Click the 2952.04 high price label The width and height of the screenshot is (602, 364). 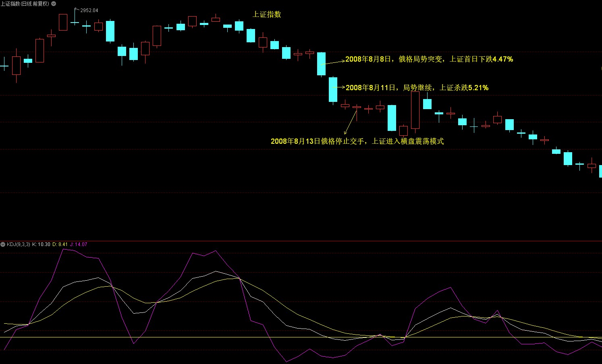89,10
